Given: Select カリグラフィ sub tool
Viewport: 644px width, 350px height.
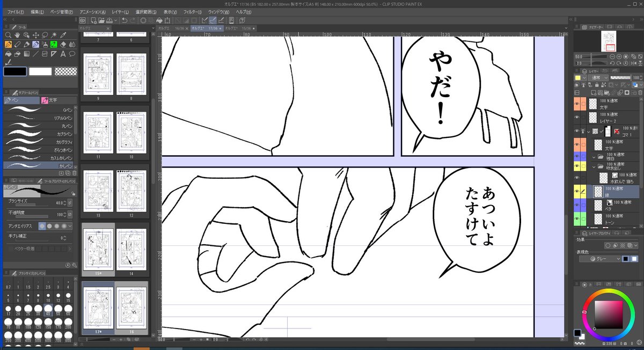Looking at the screenshot, I should [39, 142].
